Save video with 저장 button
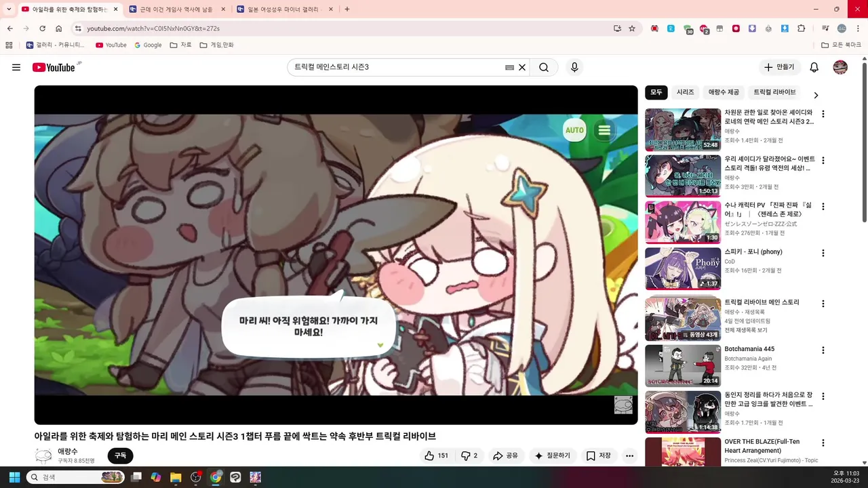This screenshot has width=868, height=488. (599, 455)
